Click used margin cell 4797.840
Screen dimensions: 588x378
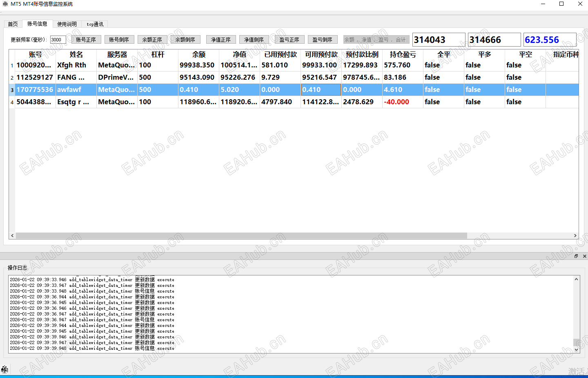(281, 102)
